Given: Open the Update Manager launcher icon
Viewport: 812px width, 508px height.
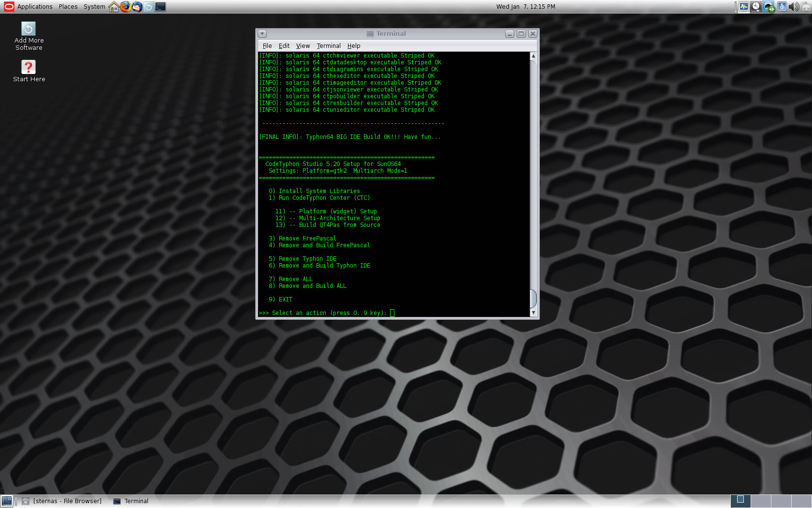Looking at the screenshot, I should click(x=149, y=7).
